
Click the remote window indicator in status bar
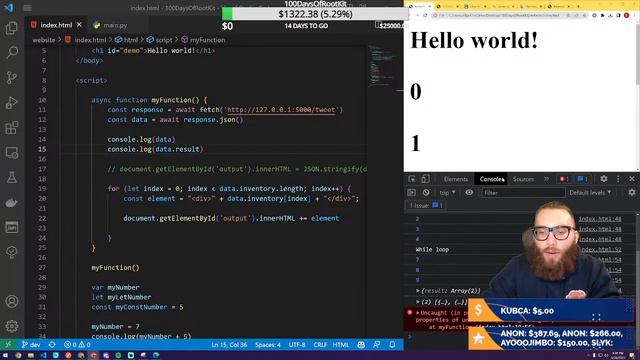(x=8, y=344)
